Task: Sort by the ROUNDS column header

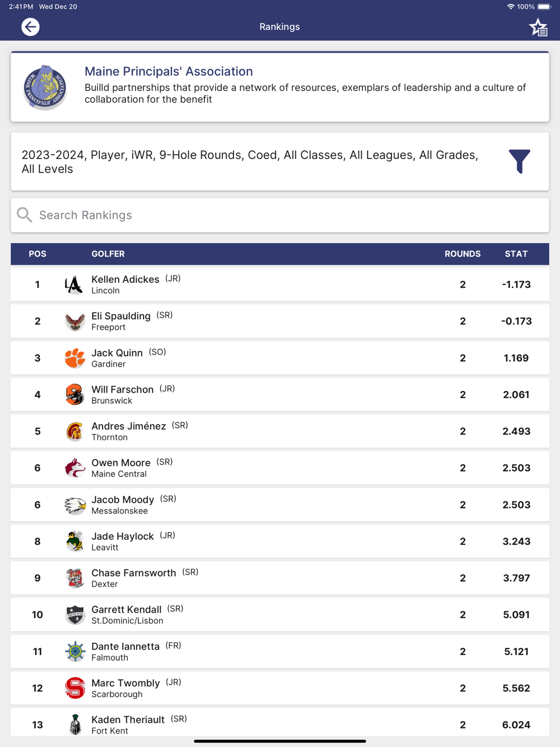Action: coord(462,254)
